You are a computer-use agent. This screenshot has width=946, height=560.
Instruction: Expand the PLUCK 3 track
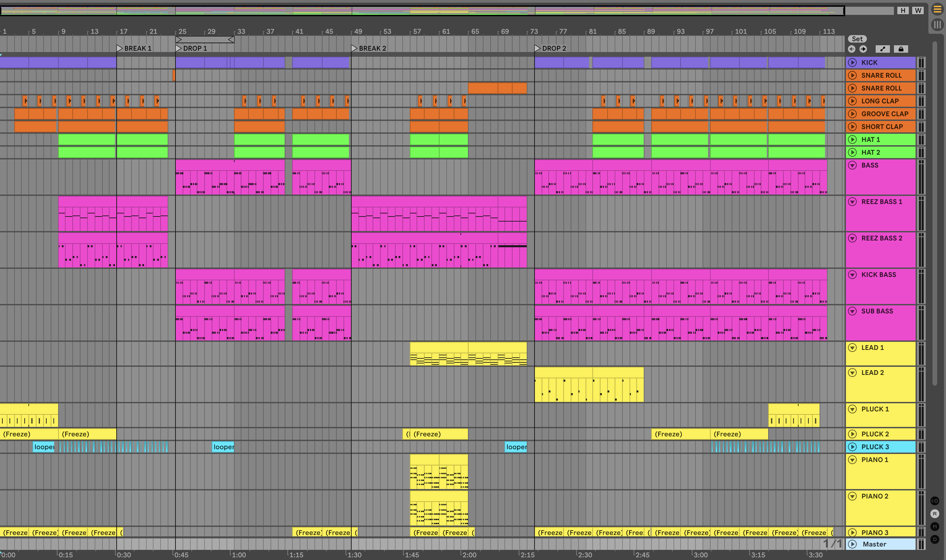(852, 447)
